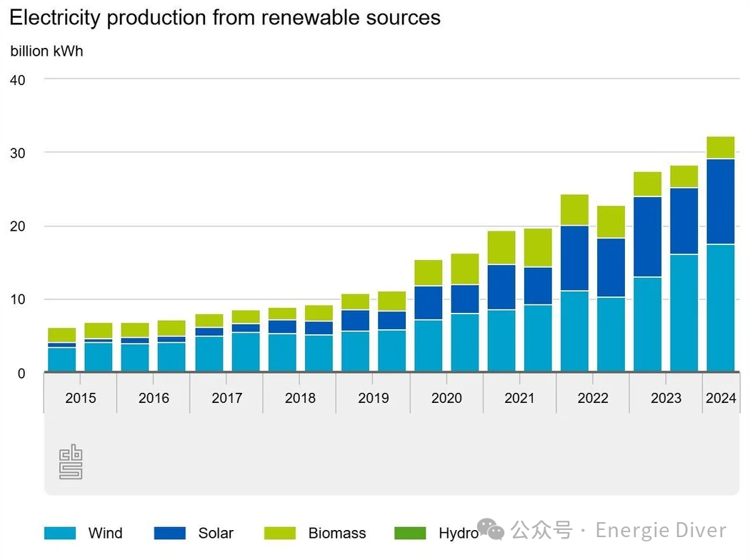The height and width of the screenshot is (560, 750).
Task: Toggle the Biomass series via its legend label
Action: tap(337, 533)
